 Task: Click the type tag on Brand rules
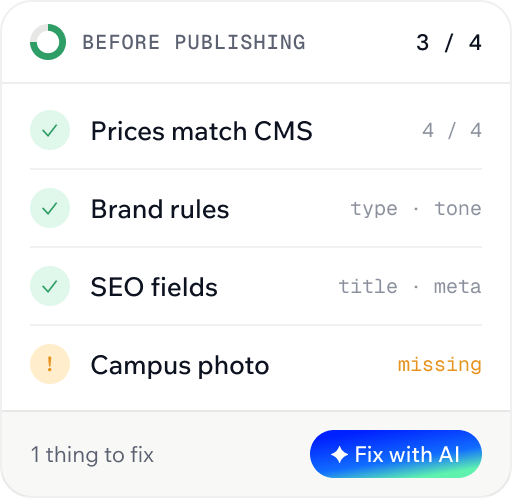pos(374,209)
